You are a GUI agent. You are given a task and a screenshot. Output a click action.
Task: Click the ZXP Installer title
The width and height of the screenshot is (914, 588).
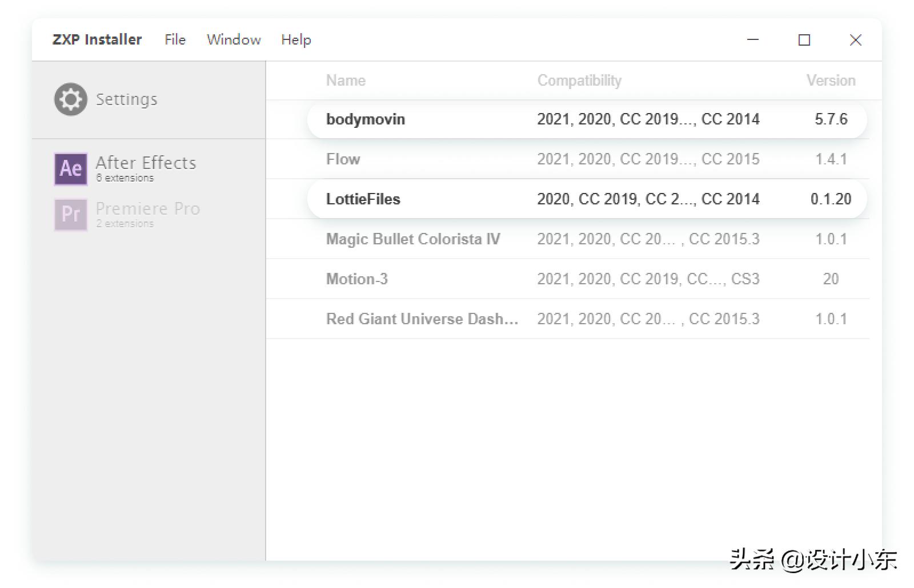[x=97, y=39]
